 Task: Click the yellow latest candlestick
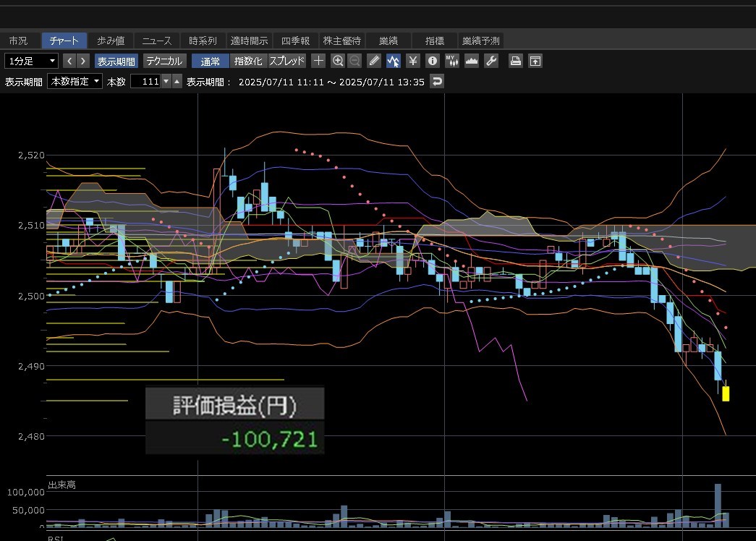pos(726,393)
